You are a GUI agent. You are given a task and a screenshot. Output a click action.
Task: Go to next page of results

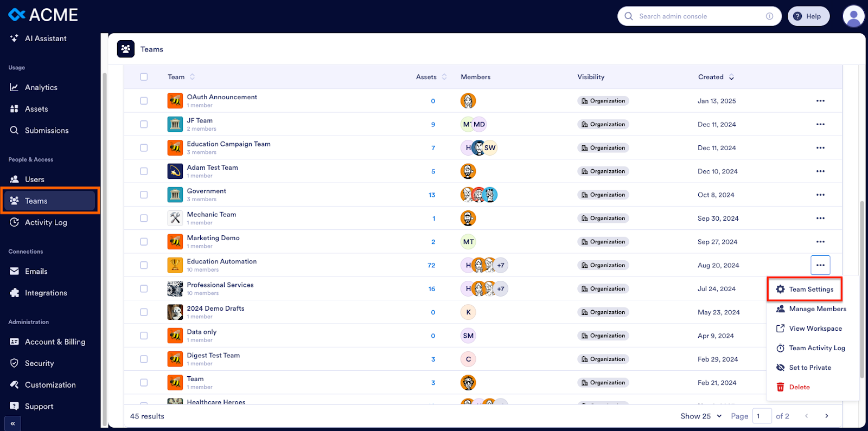coord(827,416)
